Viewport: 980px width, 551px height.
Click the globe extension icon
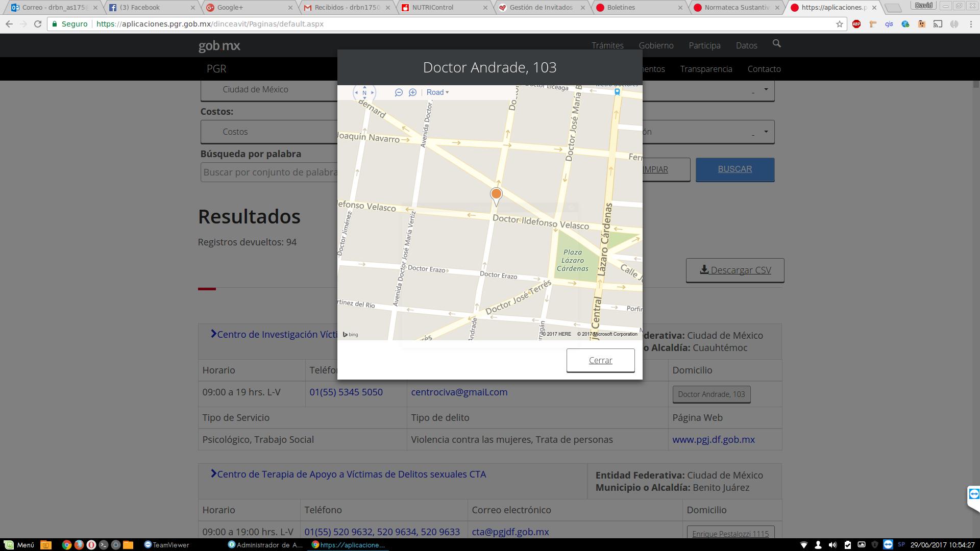point(905,24)
